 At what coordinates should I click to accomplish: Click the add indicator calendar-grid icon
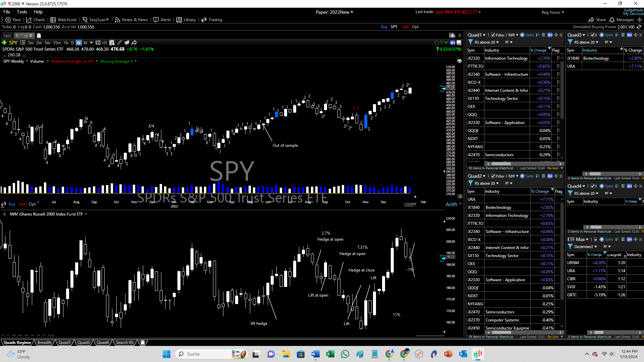(x=112, y=43)
